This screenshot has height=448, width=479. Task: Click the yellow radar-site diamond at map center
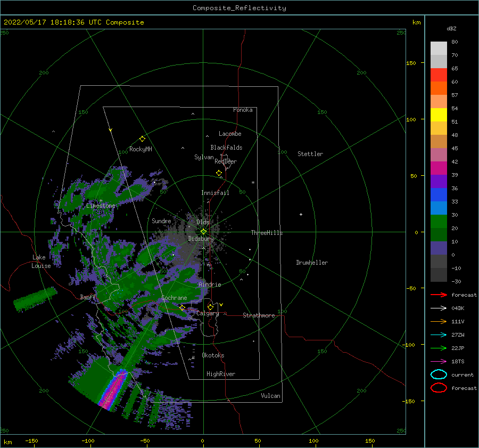click(x=203, y=232)
